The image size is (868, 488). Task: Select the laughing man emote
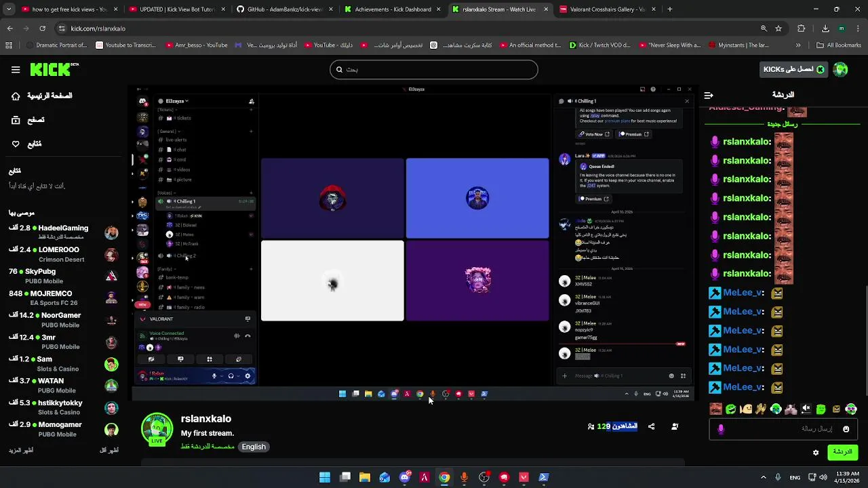pyautogui.click(x=716, y=409)
